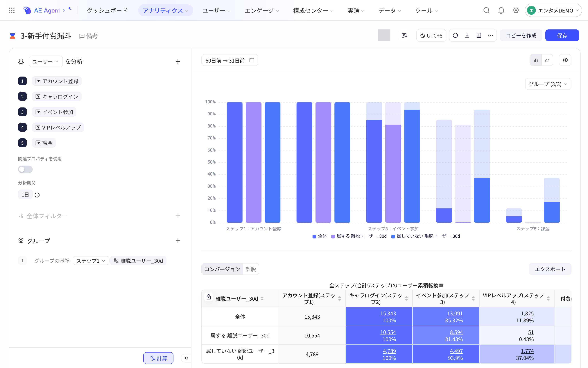Screen dimensions: 588x368
Task: Click the 計算 button
Action: pyautogui.click(x=158, y=358)
